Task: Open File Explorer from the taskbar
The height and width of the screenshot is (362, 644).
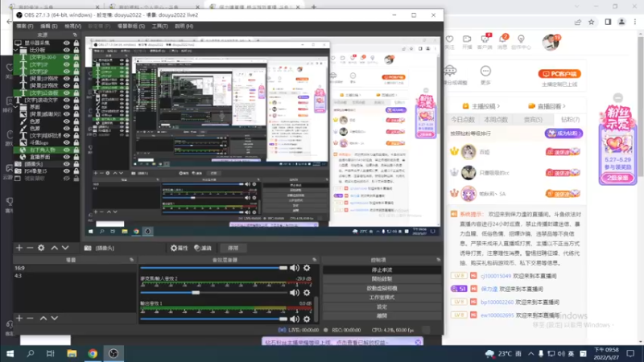Action: (72, 353)
